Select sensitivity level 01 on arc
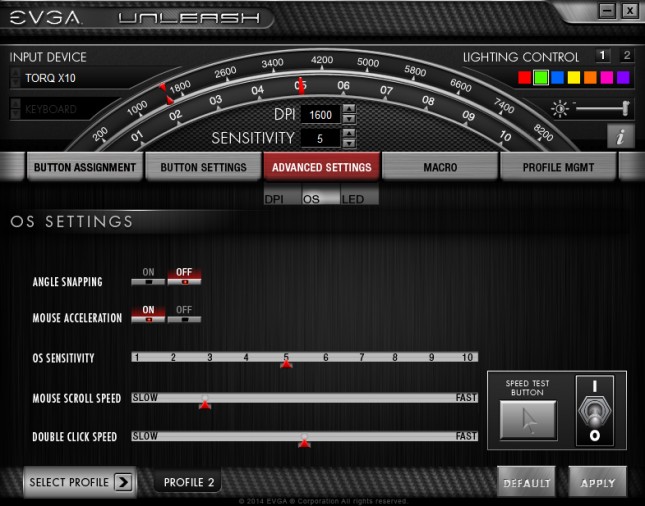The image size is (645, 506). coord(137,136)
